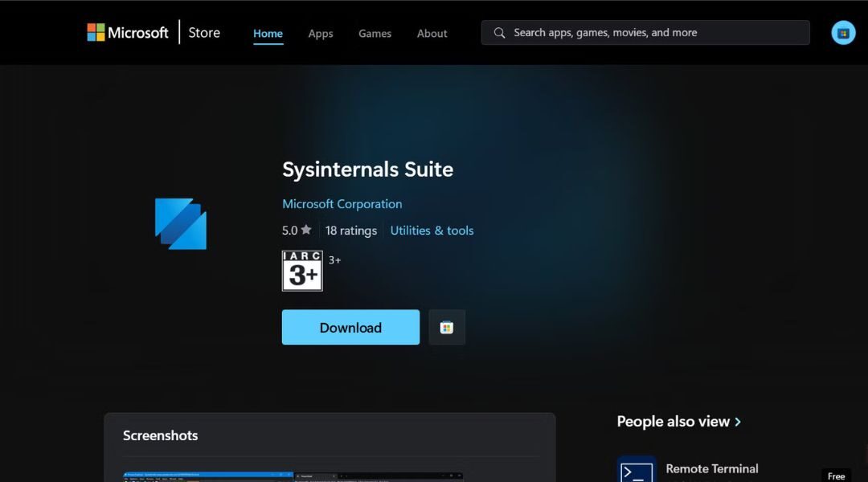This screenshot has height=482, width=868.
Task: Browse the Utilities & tools category
Action: coord(432,230)
